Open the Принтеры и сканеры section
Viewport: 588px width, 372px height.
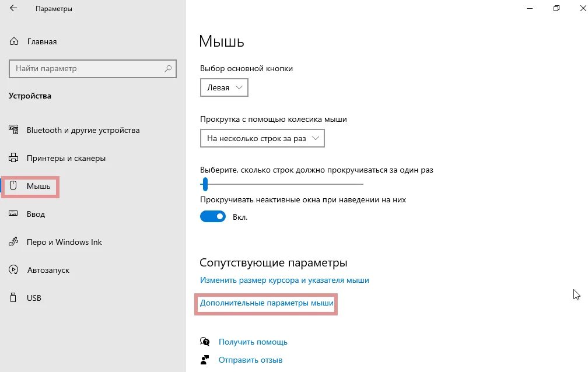click(x=66, y=158)
